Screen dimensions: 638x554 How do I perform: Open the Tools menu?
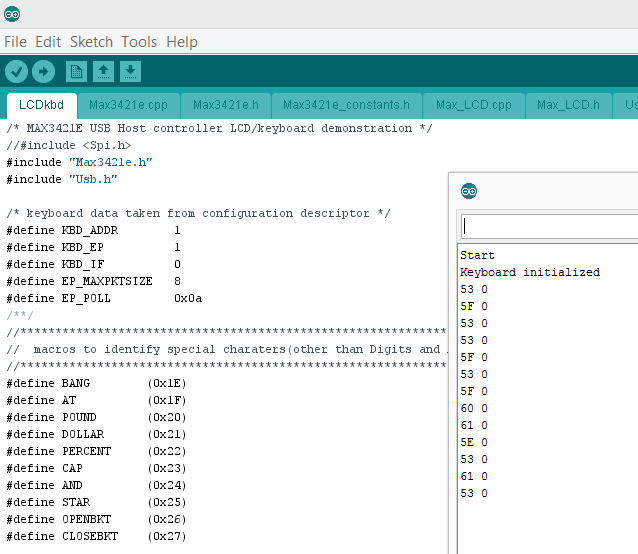[139, 42]
